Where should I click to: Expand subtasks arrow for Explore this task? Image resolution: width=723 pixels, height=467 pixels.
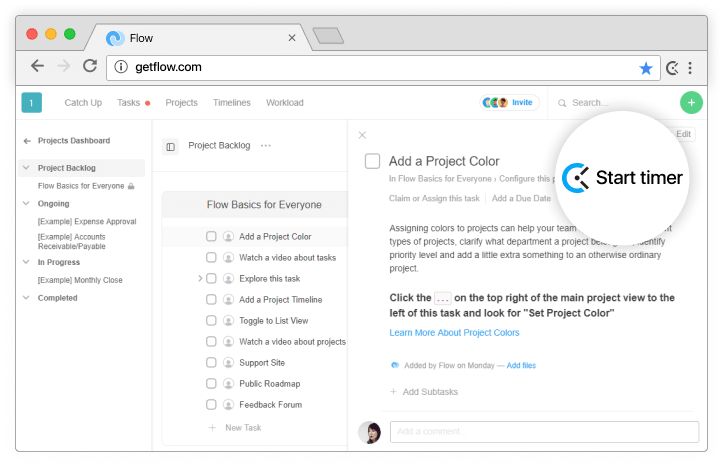[200, 278]
